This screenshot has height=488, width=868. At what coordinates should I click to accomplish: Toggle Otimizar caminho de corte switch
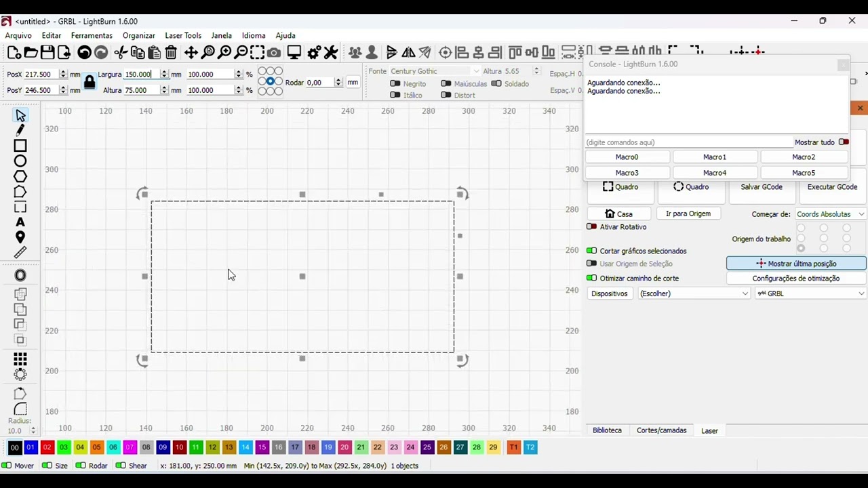(x=591, y=279)
